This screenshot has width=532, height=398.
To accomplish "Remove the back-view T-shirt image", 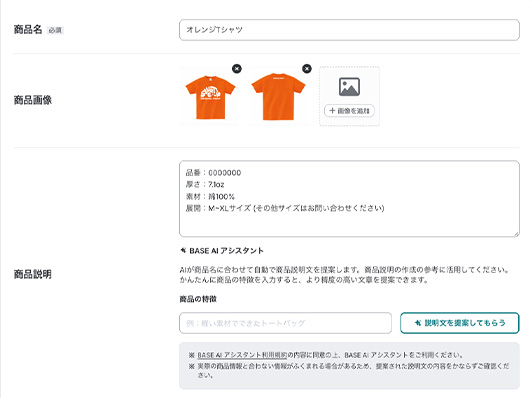I will 307,69.
